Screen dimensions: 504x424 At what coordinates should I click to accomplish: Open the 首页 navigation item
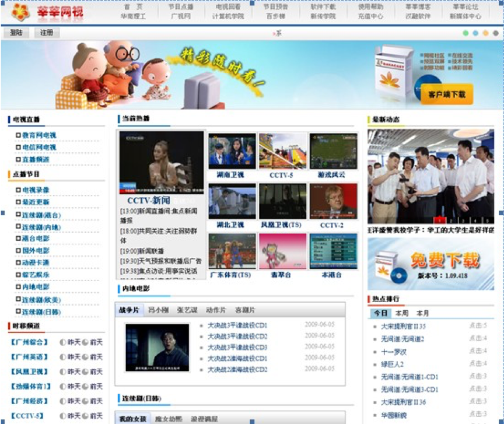tap(134, 7)
